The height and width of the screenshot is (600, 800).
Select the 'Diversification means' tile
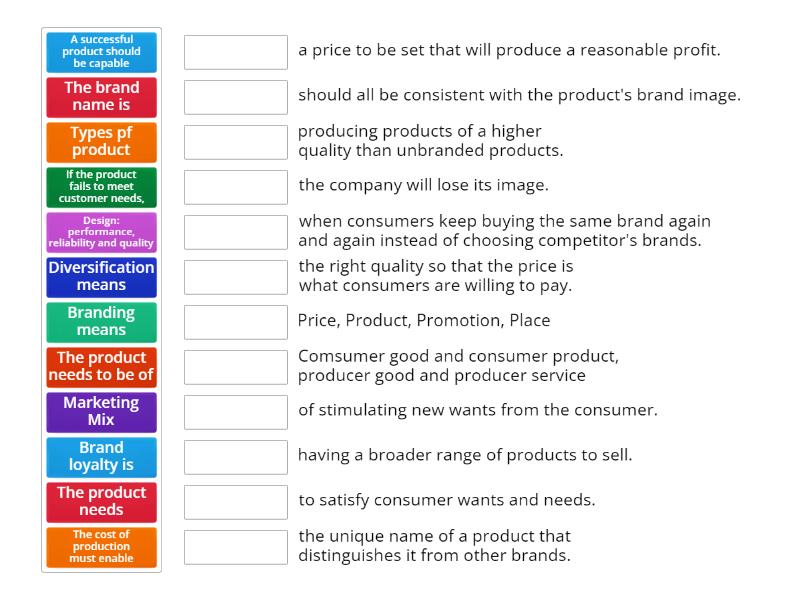pos(101,276)
